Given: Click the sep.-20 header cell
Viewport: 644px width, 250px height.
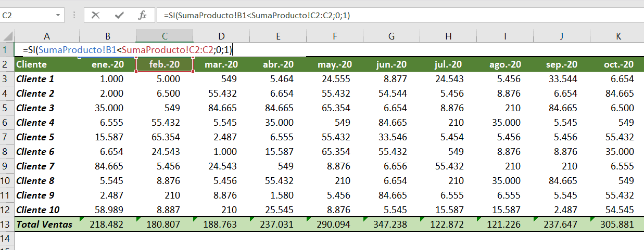Looking at the screenshot, I should [561, 64].
